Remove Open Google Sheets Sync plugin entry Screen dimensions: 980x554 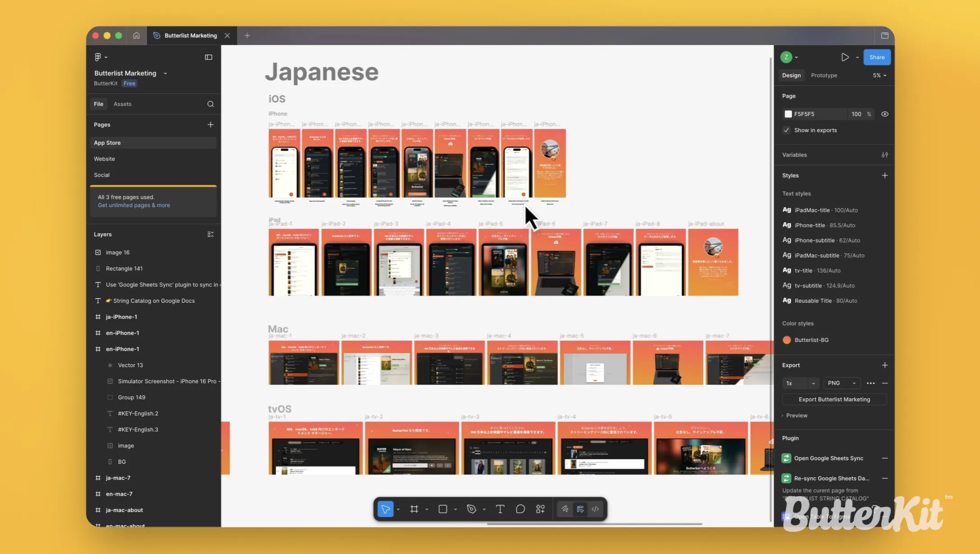click(885, 458)
